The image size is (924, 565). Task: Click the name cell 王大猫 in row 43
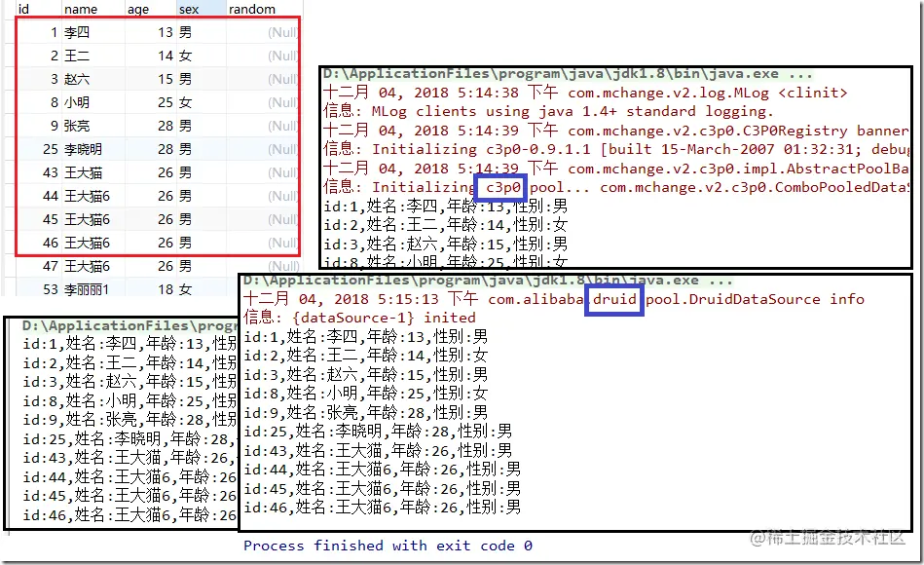point(83,172)
